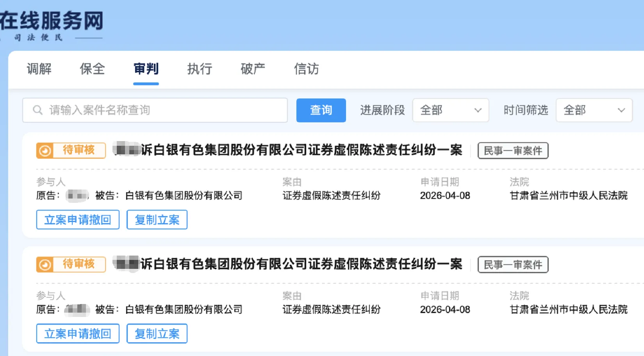The image size is (644, 356).
Task: Switch to the 执行 tab
Action: [199, 69]
